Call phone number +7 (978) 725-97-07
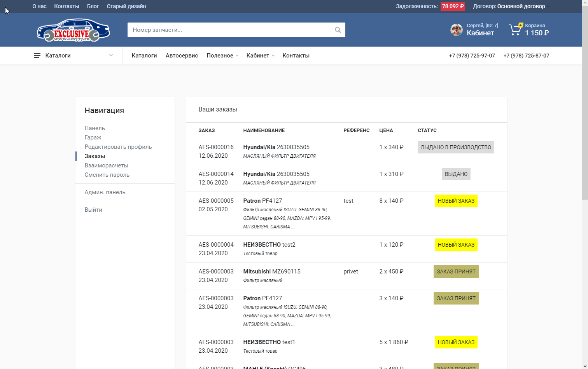588x369 pixels. point(472,56)
